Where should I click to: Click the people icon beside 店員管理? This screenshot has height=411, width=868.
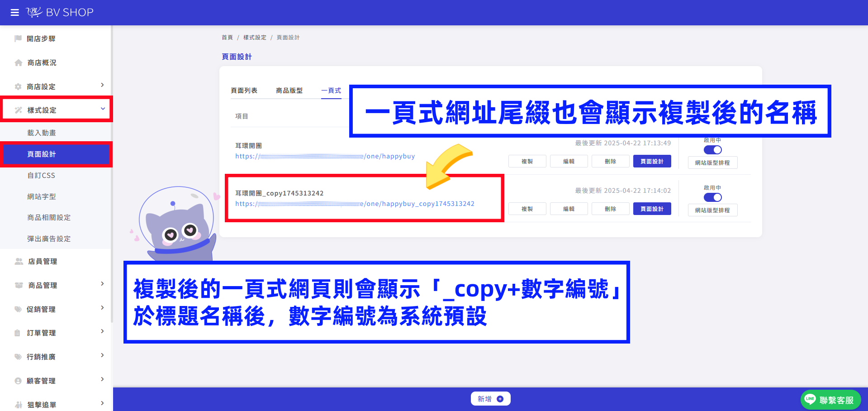[x=19, y=261]
